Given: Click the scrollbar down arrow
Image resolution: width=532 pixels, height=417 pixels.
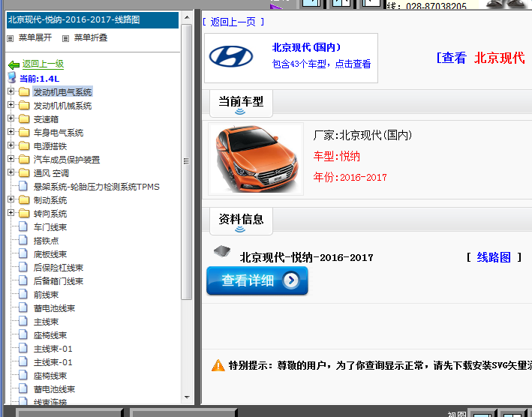Looking at the screenshot, I should [x=187, y=397].
